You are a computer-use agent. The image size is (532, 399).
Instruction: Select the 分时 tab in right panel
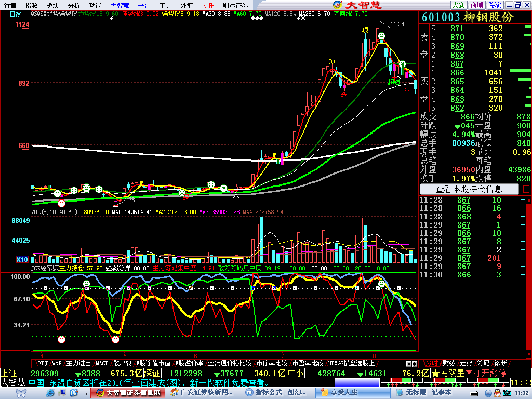(432, 363)
